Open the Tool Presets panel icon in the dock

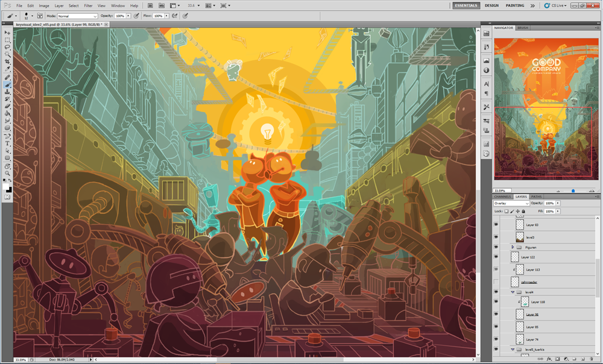tap(487, 107)
